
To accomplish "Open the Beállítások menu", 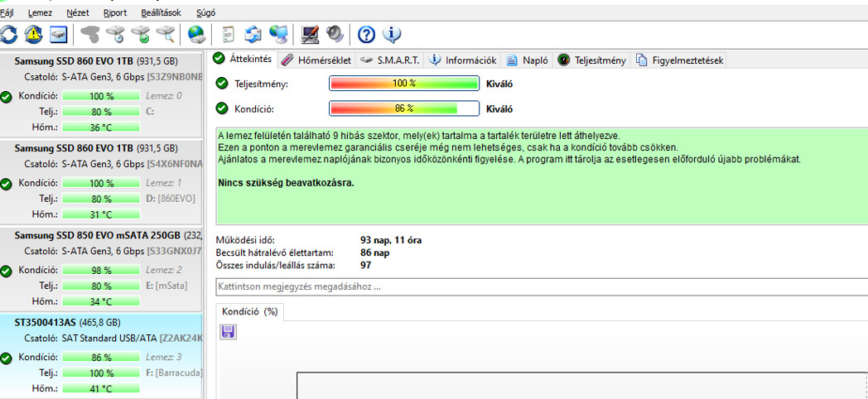I will click(161, 12).
